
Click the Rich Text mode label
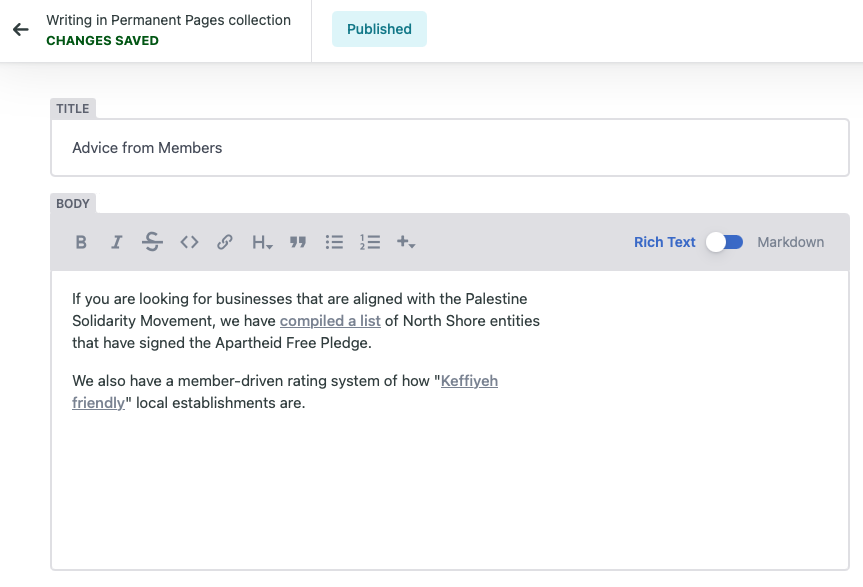[x=664, y=242]
